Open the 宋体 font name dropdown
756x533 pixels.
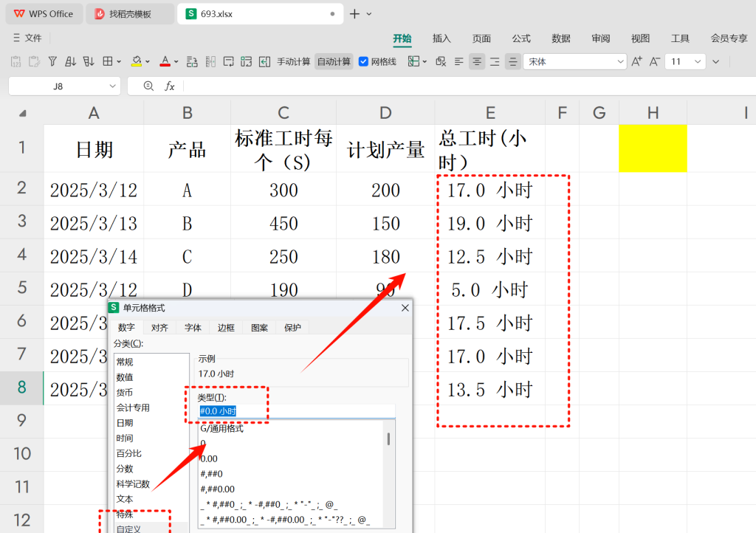[620, 62]
